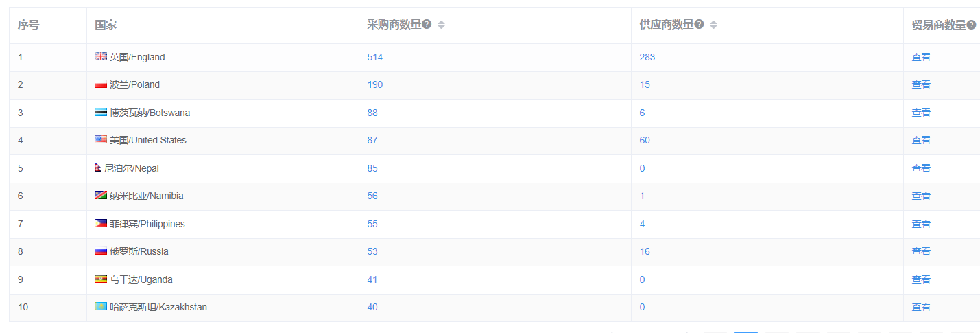
Task: Open 查看 link for England row
Action: (x=921, y=57)
